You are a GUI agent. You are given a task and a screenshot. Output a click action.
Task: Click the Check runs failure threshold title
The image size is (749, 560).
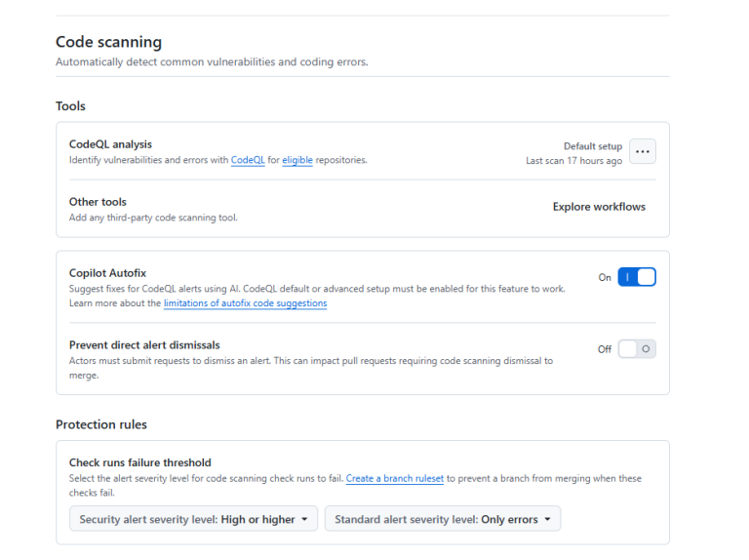[140, 462]
